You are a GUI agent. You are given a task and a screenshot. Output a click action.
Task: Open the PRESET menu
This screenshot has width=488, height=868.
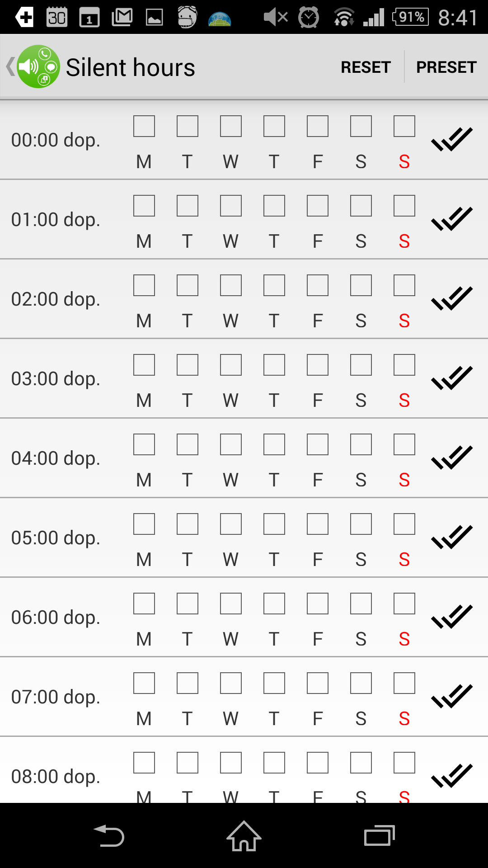click(446, 67)
